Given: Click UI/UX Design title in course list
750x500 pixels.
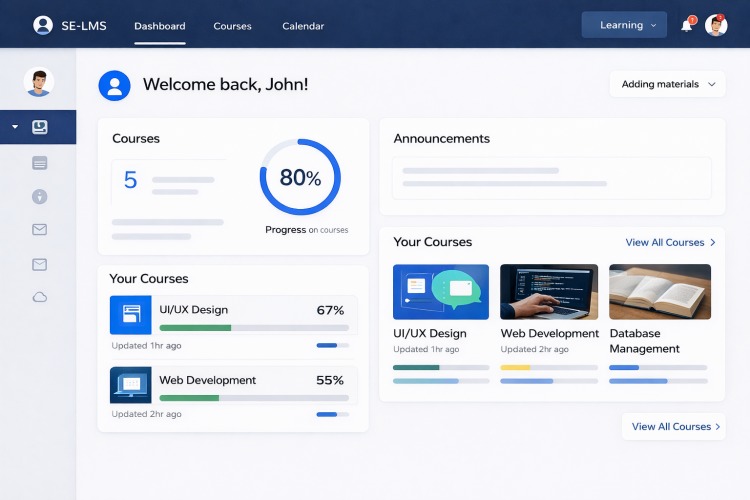Looking at the screenshot, I should point(194,310).
